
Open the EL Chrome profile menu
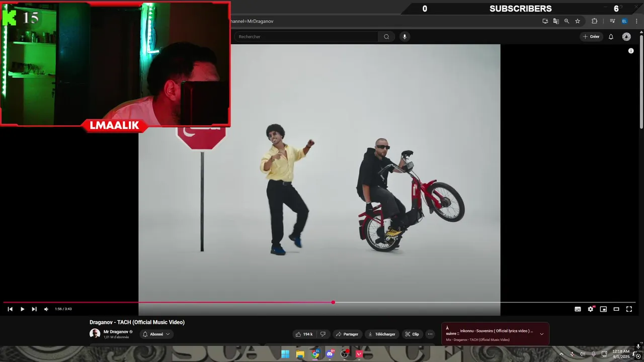tap(624, 21)
